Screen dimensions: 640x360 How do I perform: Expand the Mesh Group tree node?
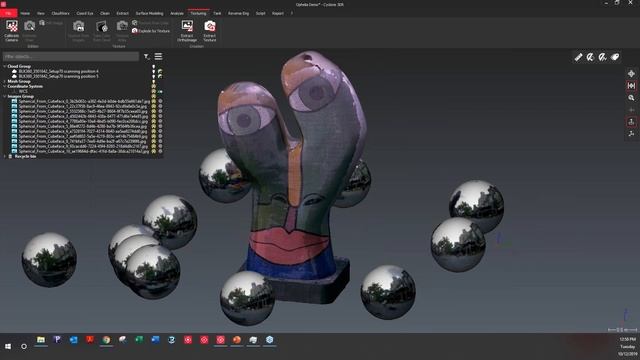pos(4,81)
